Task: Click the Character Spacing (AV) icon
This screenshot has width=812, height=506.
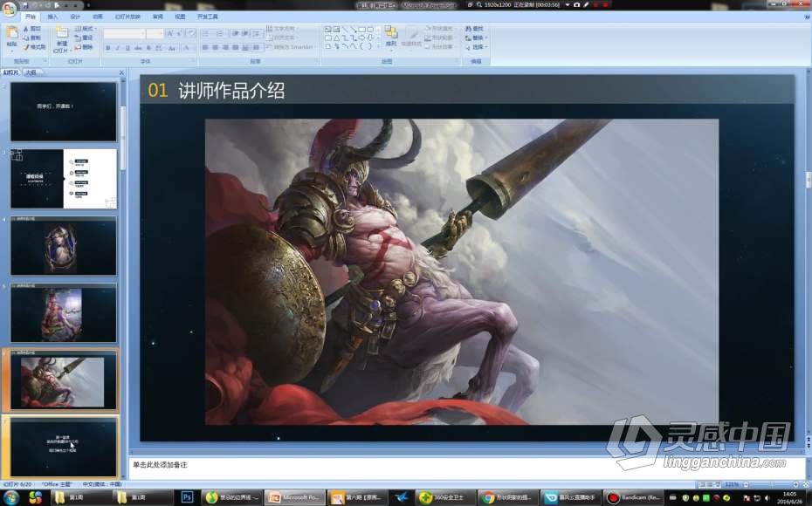Action: 159,48
